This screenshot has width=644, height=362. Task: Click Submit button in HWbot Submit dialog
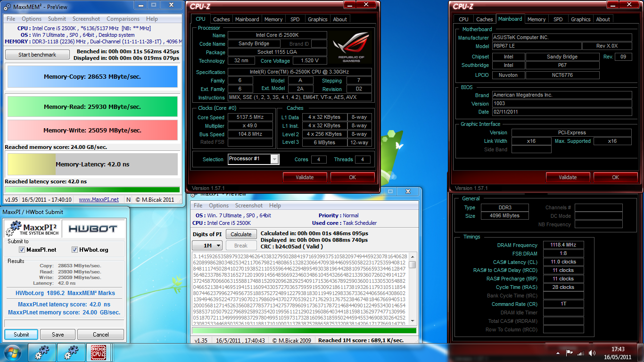pos(21,334)
